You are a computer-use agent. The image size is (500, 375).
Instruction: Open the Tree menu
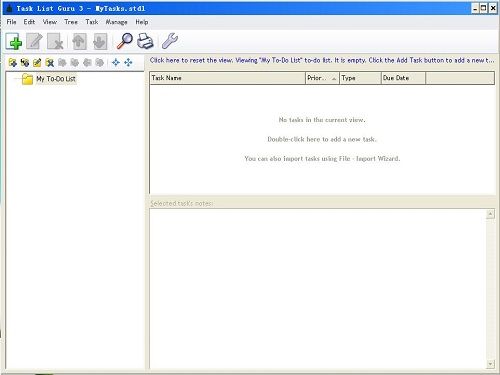pyautogui.click(x=71, y=22)
